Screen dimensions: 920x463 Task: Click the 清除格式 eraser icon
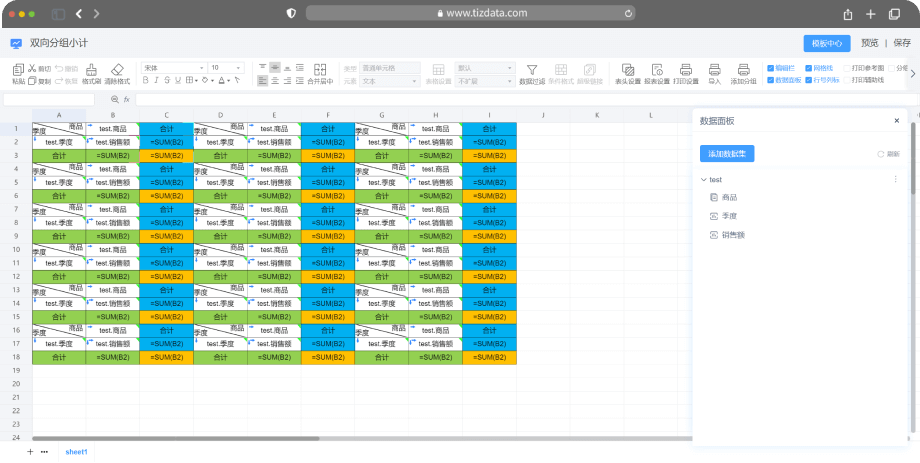coord(117,73)
